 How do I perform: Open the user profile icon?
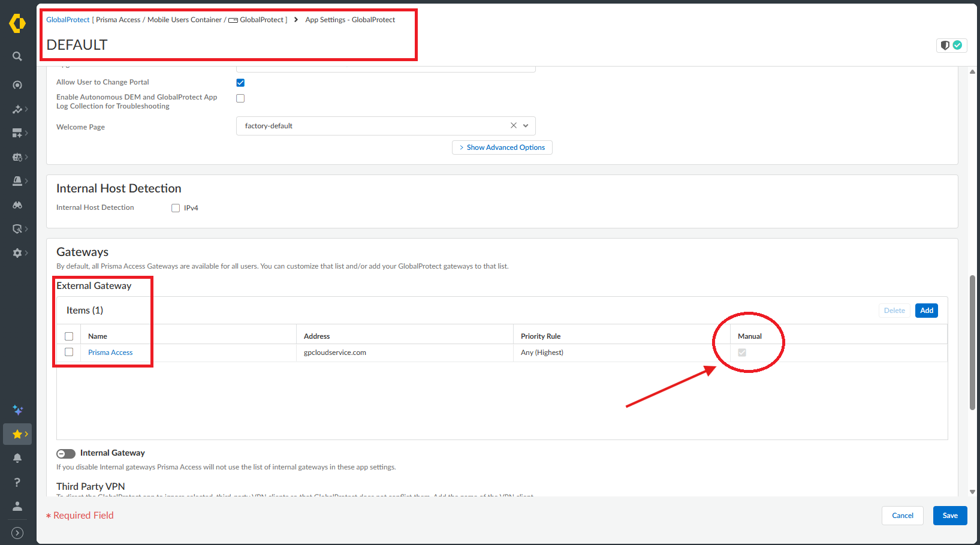pyautogui.click(x=17, y=506)
